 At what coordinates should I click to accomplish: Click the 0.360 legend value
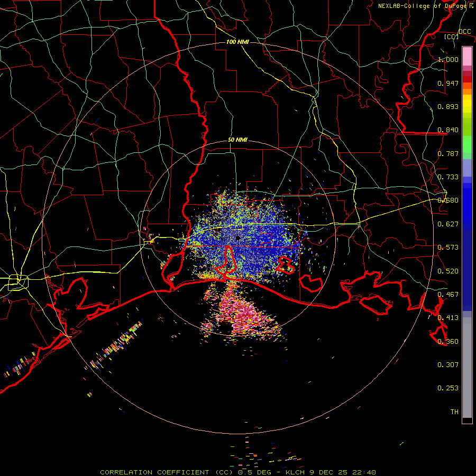pos(448,342)
